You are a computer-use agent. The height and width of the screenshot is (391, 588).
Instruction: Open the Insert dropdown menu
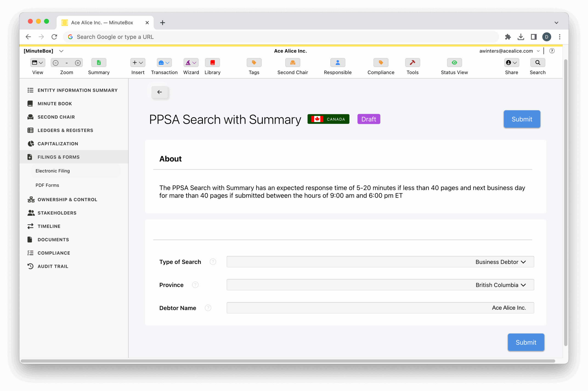[x=138, y=63]
